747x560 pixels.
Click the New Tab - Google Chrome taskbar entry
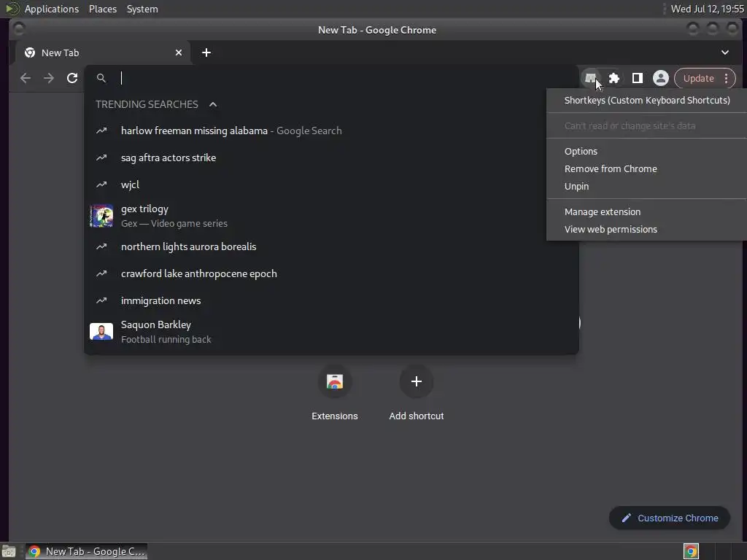[x=87, y=551]
